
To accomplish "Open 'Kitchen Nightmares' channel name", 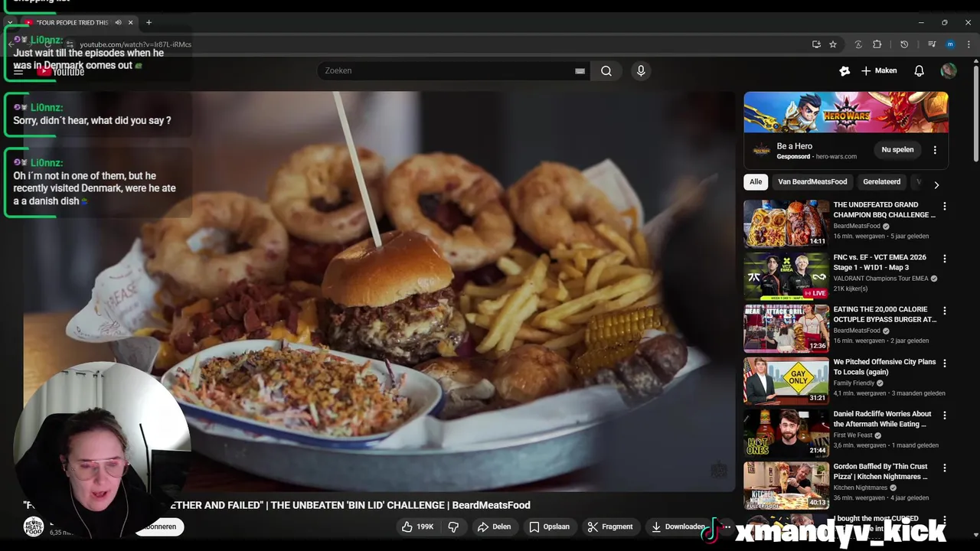I will (x=861, y=487).
